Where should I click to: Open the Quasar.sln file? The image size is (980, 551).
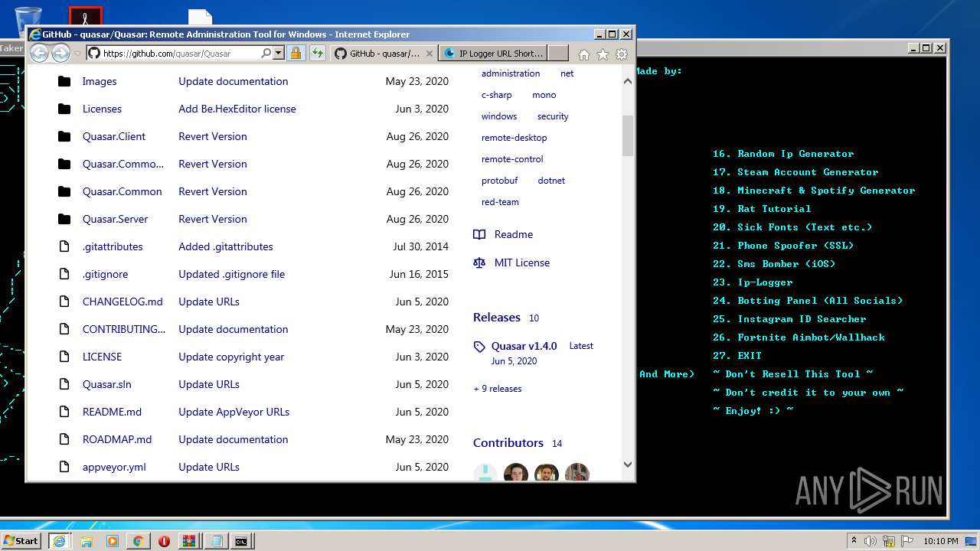point(107,384)
